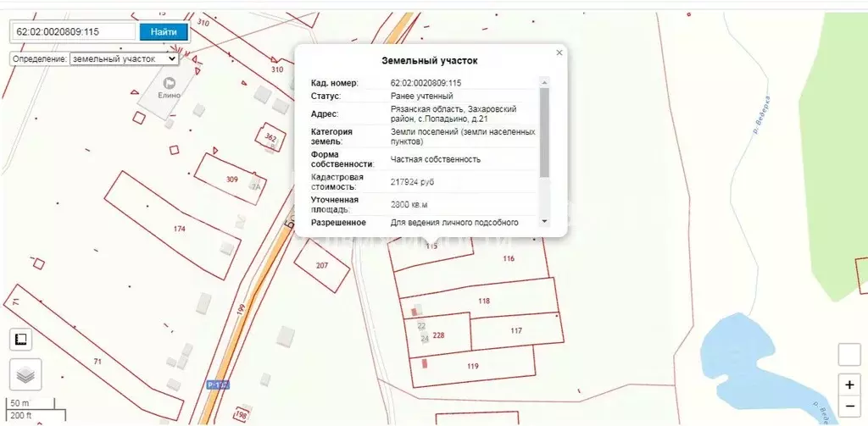Click the P-132 road shield marker
The height and width of the screenshot is (426, 868).
pos(216,385)
